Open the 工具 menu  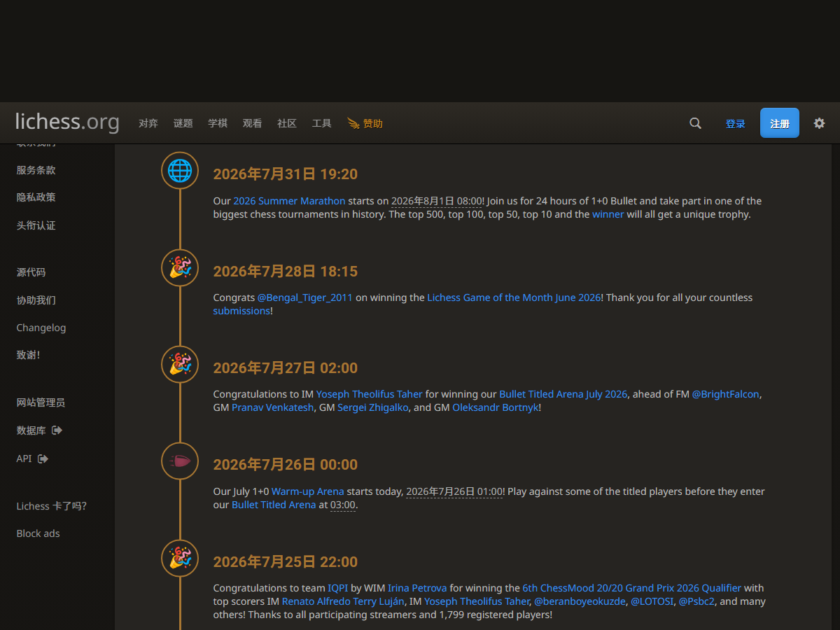tap(322, 123)
